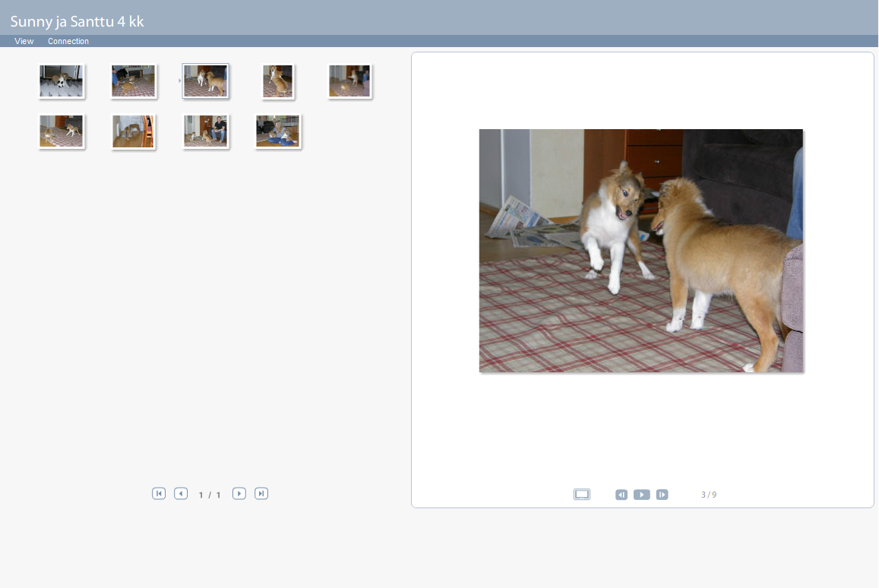Show previous photo in viewer
Image resolution: width=879 pixels, height=588 pixels.
click(x=621, y=495)
